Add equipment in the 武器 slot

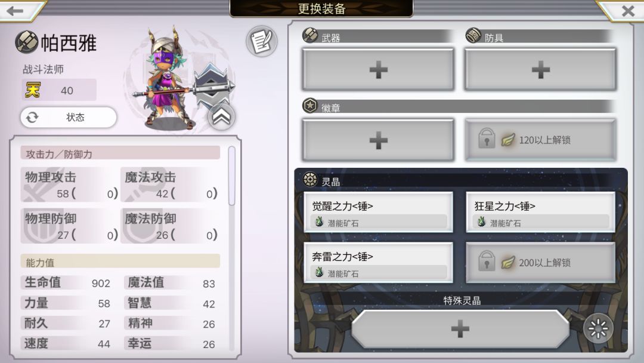tap(378, 69)
